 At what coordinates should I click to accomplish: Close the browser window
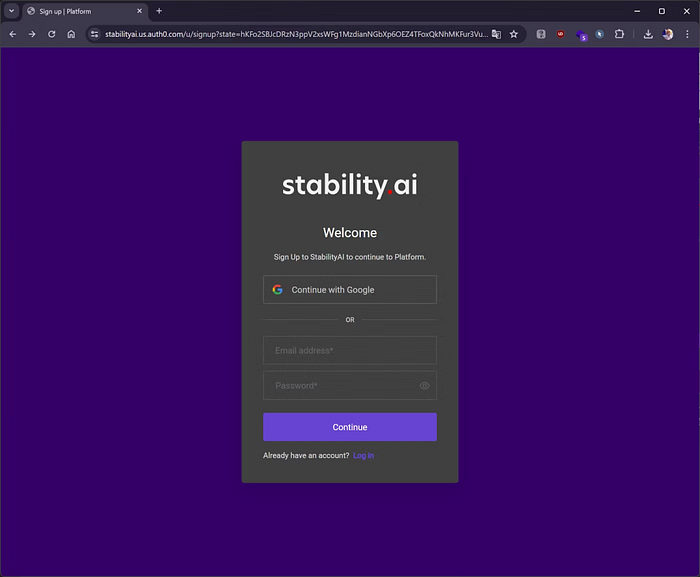click(x=687, y=11)
